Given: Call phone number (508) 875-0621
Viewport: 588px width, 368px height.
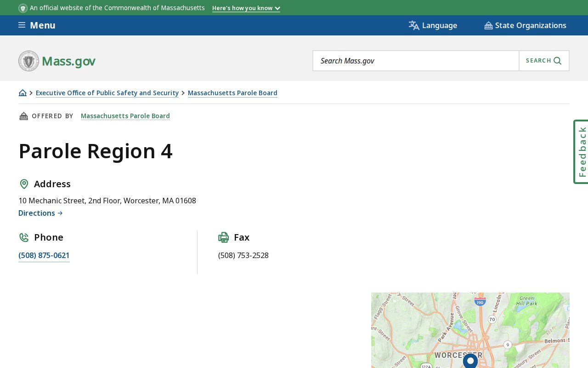Looking at the screenshot, I should (44, 255).
